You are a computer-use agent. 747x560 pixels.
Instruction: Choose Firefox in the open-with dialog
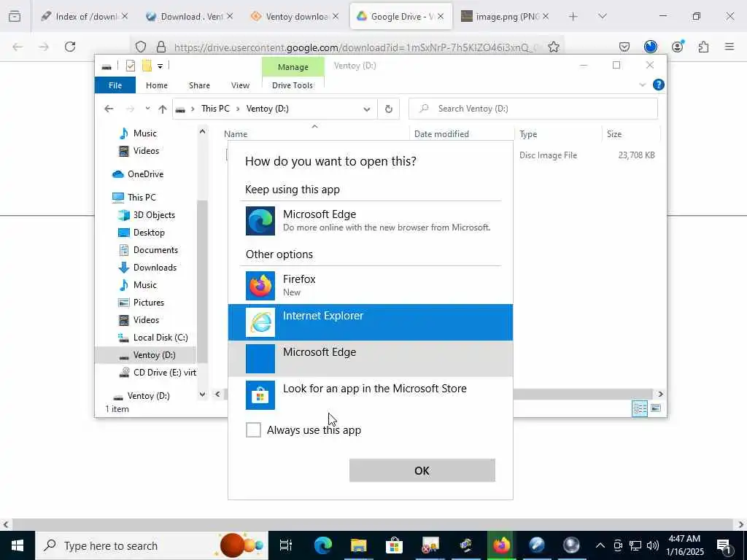[x=370, y=286]
